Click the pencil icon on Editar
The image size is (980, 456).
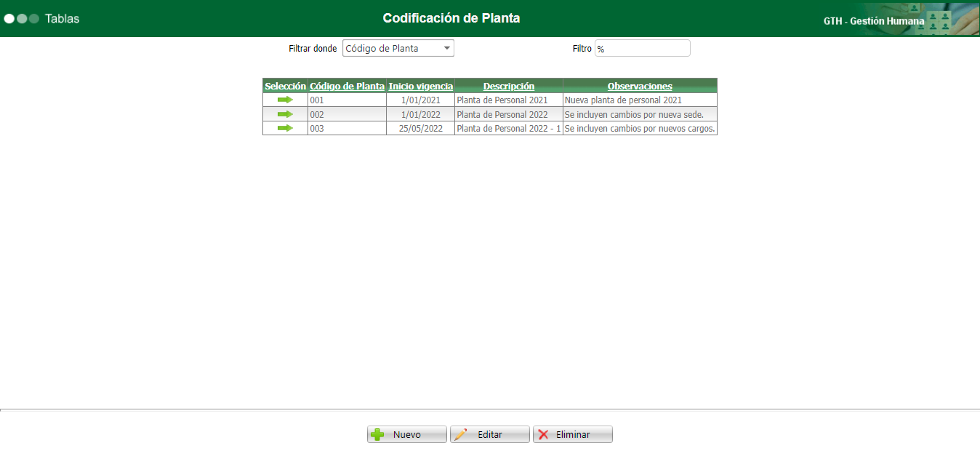461,433
